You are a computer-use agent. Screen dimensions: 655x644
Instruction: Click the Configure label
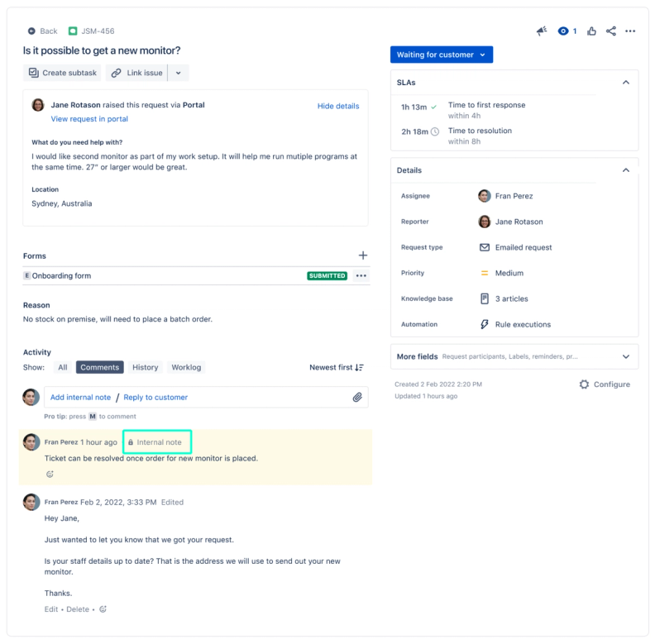[612, 384]
